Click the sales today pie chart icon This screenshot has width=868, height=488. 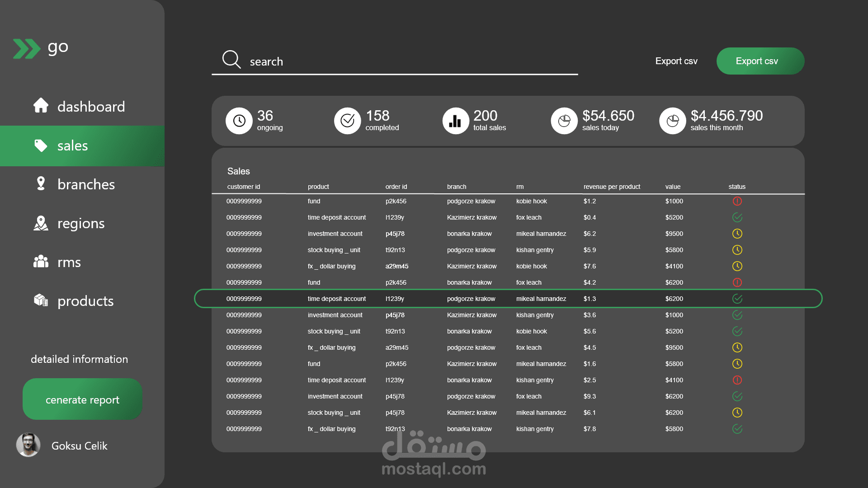click(x=564, y=121)
